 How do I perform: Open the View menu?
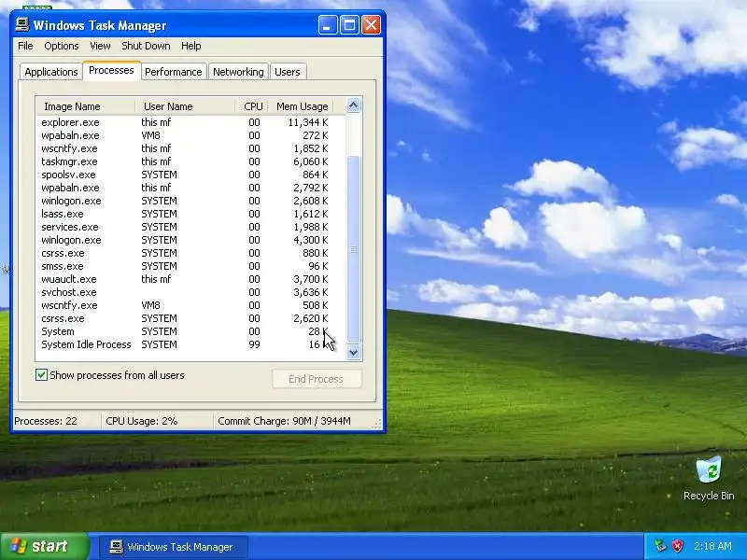[x=100, y=46]
